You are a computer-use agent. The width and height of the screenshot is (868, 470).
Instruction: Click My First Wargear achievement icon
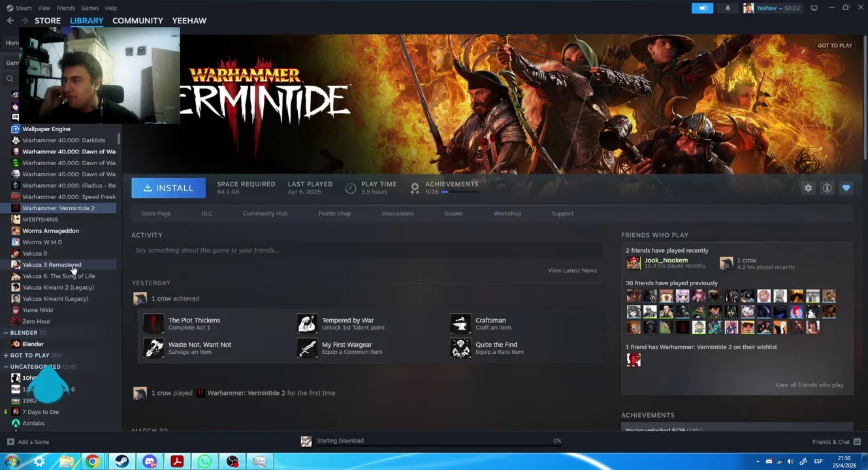click(x=307, y=348)
